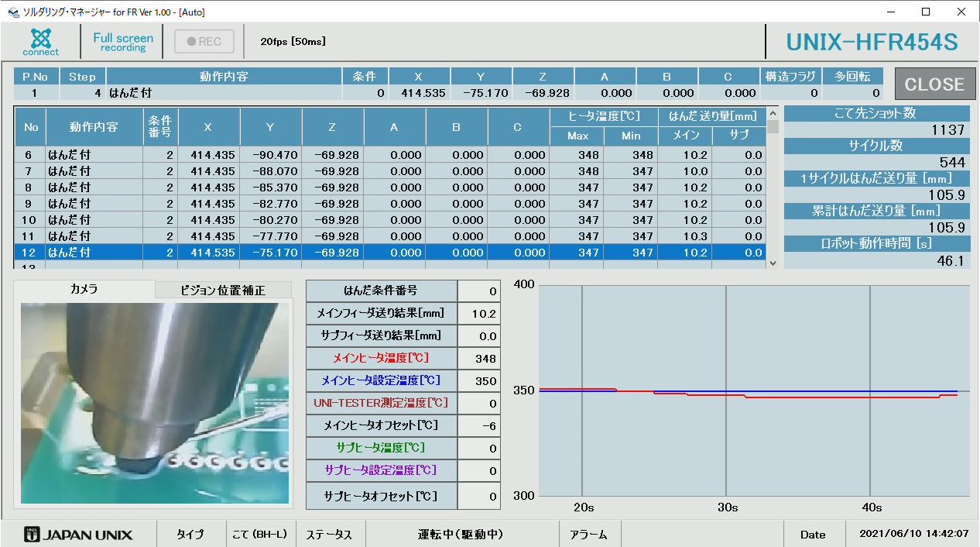Click the 構造フラグ header label

click(790, 77)
